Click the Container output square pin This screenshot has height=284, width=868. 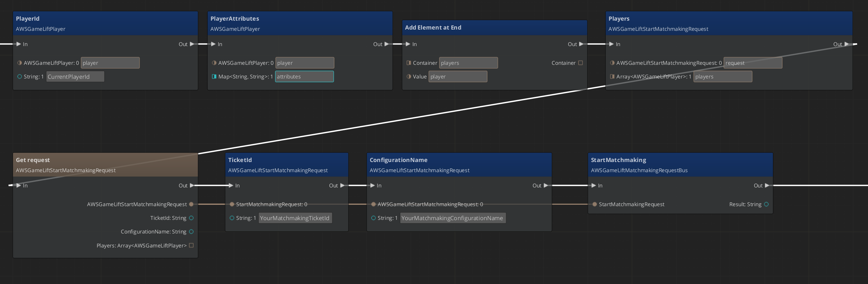coord(580,63)
